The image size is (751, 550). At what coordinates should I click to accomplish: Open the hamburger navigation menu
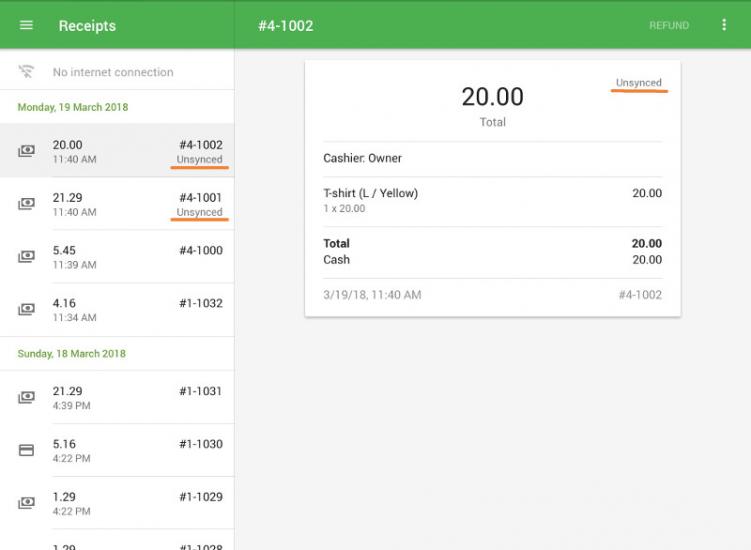(x=26, y=25)
